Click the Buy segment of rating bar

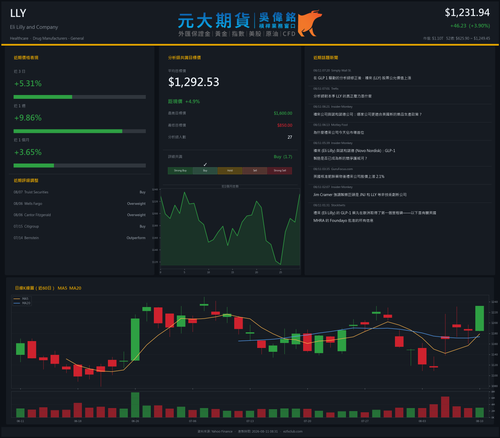205,171
